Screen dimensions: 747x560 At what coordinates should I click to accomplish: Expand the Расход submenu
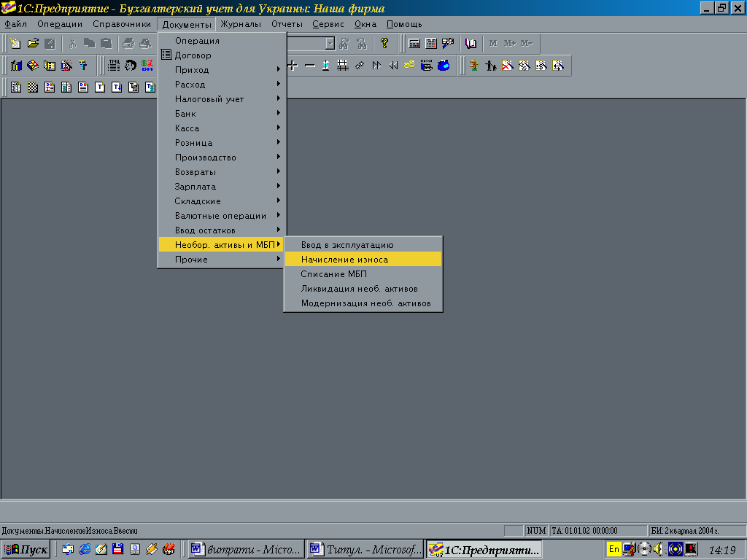[222, 85]
